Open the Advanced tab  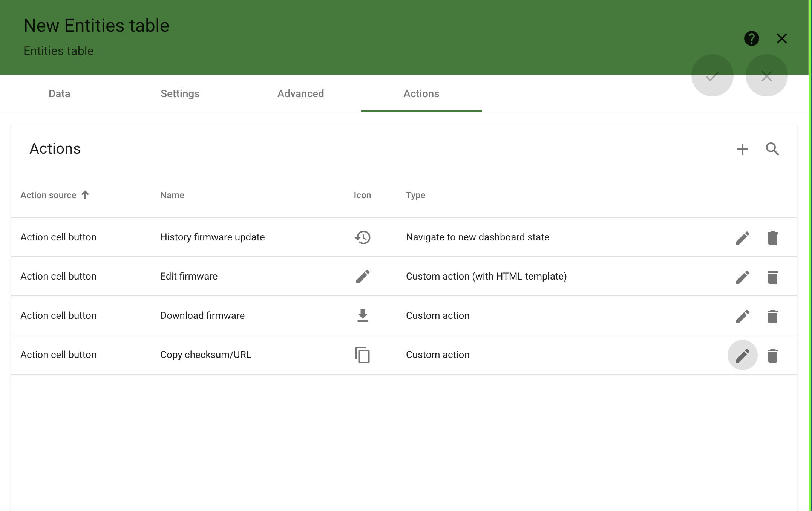point(301,93)
